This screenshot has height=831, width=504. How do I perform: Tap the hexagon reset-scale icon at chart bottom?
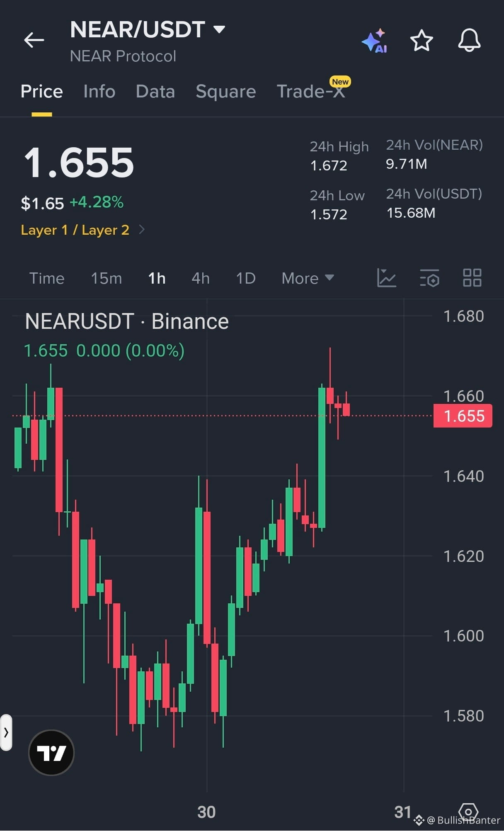[x=468, y=811]
